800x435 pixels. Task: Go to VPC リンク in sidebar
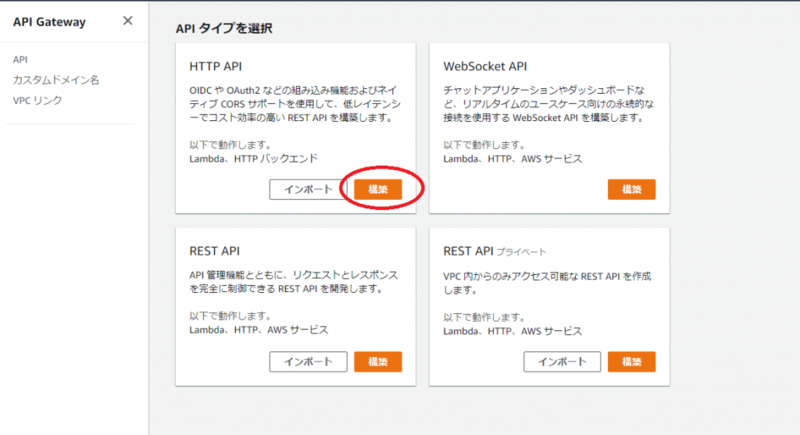pyautogui.click(x=38, y=100)
